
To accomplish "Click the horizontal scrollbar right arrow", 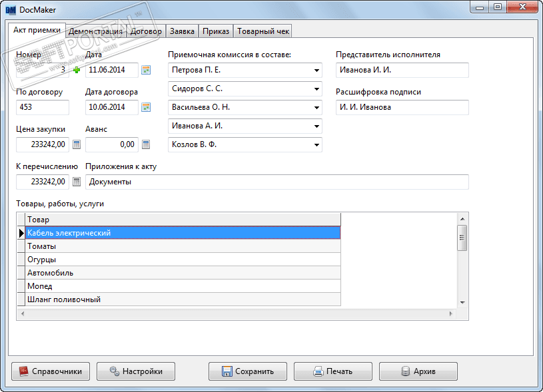I will [450, 314].
